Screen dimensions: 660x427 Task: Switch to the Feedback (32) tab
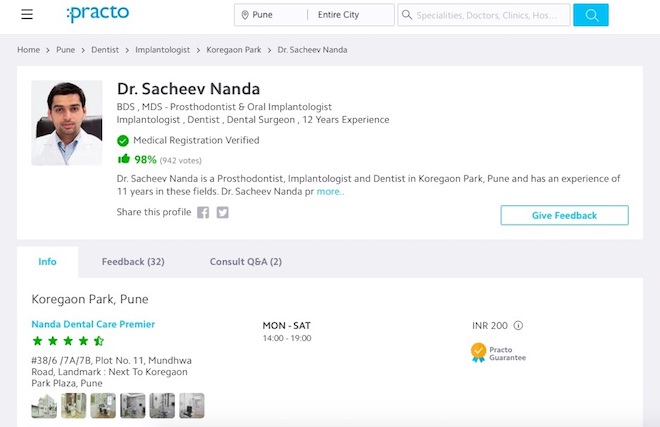tap(133, 262)
